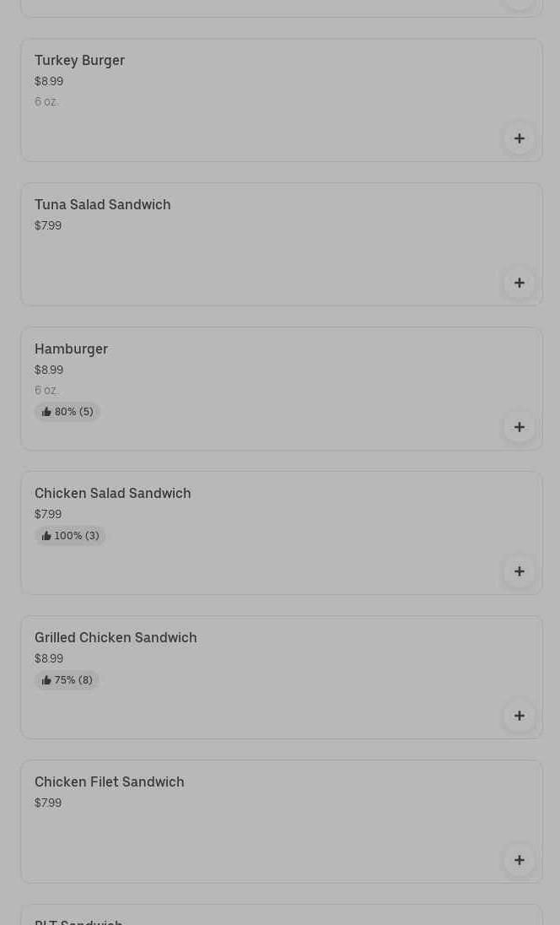560x925 pixels.
Task: Click Grilled Chicken Sandwich 75% rating badge
Action: click(67, 680)
